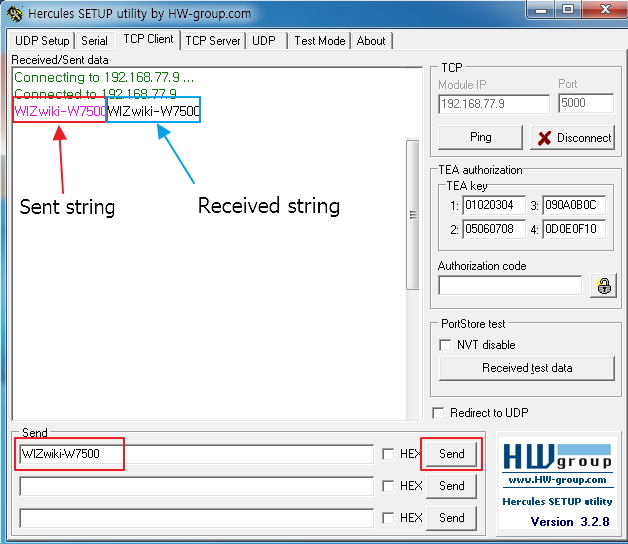
Task: Click the padlock authorization code icon button
Action: point(604,286)
